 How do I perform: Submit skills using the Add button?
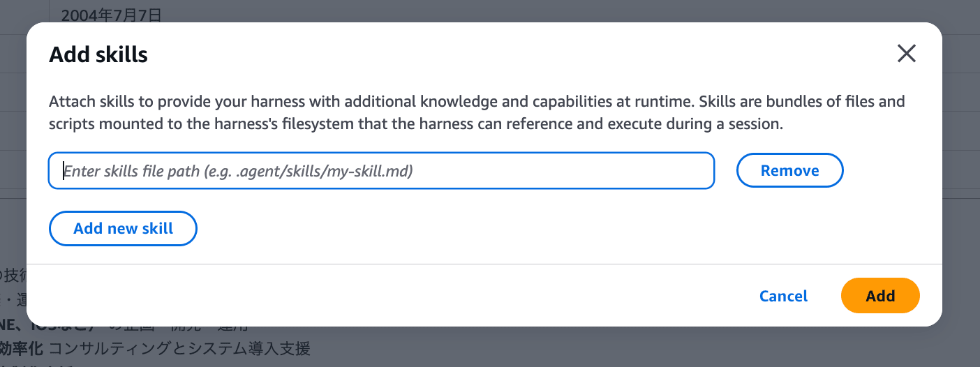[x=880, y=296]
